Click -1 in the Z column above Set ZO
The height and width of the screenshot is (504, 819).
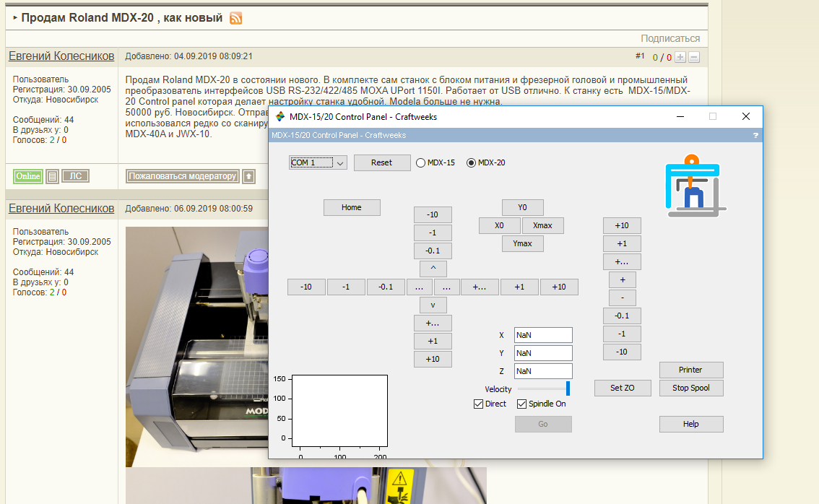[x=622, y=334]
